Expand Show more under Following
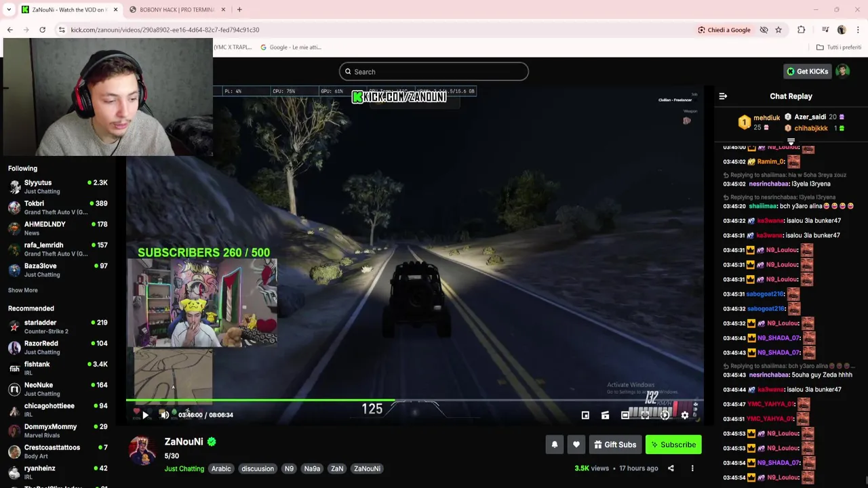 [22, 290]
